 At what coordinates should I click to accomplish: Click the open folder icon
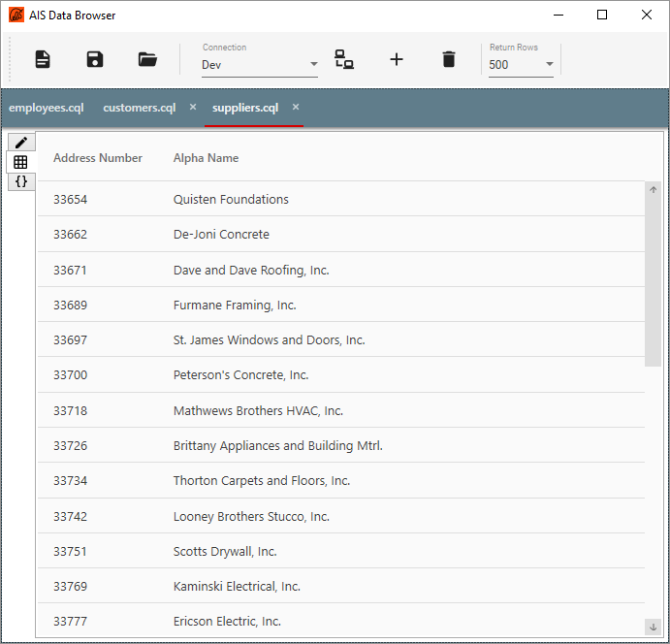point(147,59)
